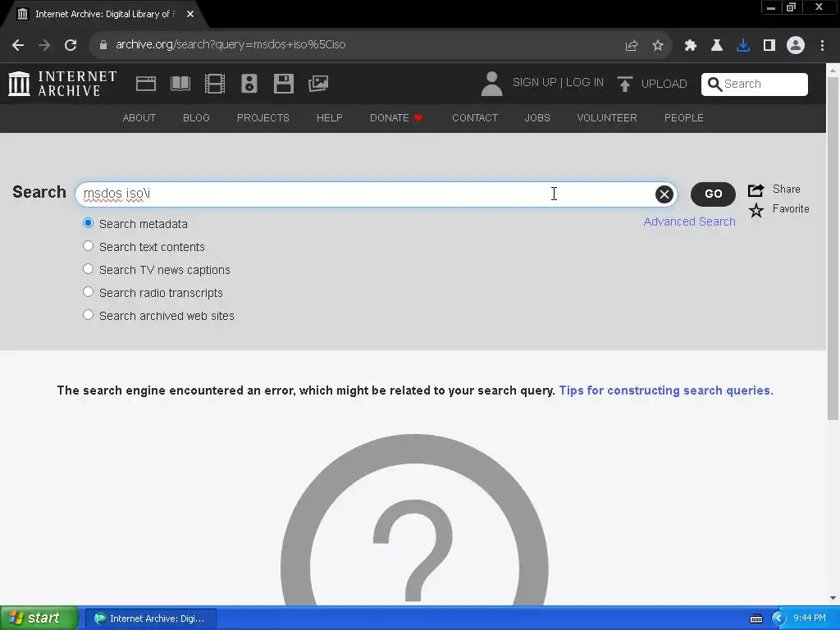Click the browser address bar URL

pyautogui.click(x=231, y=44)
